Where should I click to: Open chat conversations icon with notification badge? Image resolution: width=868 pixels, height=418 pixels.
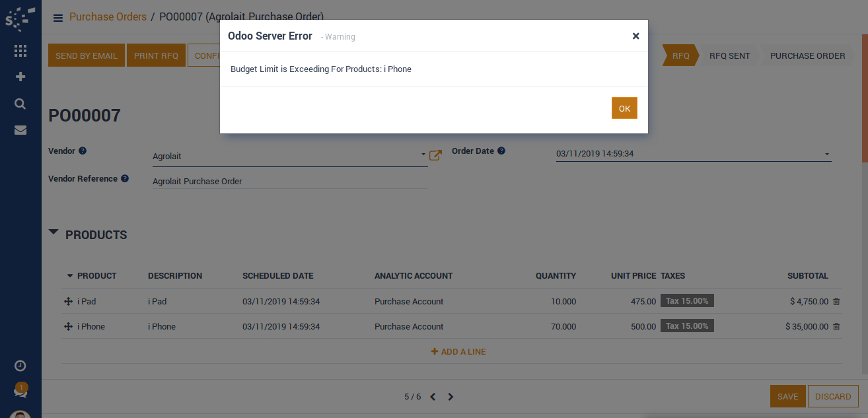coord(20,392)
